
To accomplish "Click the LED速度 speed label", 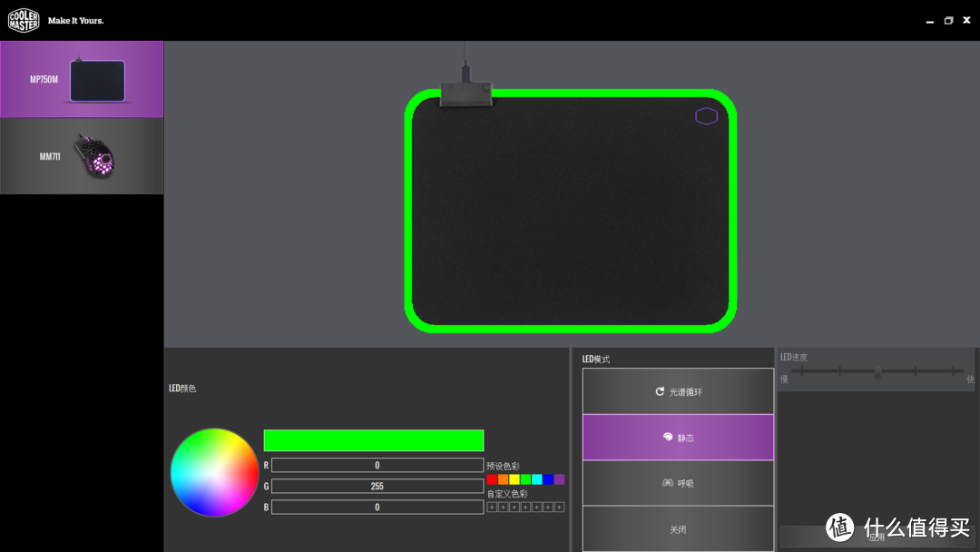I will [x=794, y=357].
